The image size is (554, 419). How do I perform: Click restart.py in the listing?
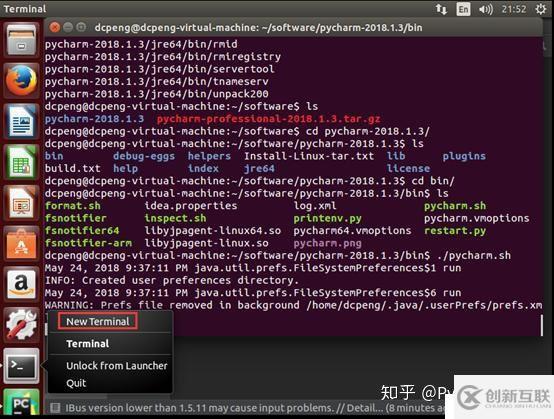coord(455,231)
